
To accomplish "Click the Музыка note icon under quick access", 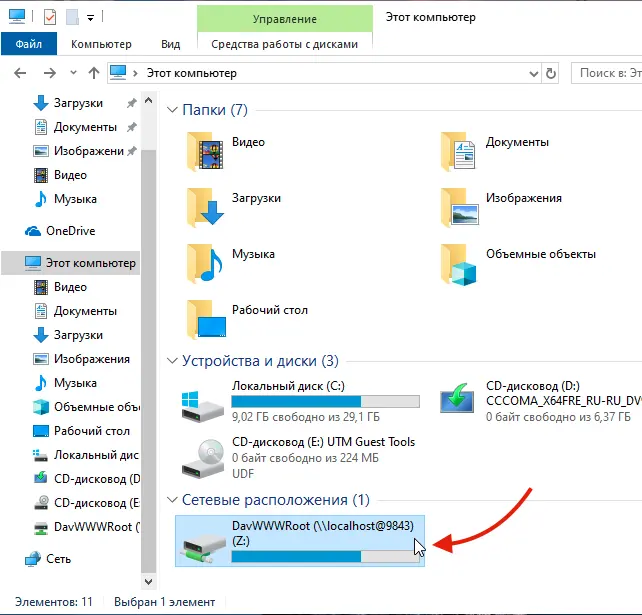I will [x=41, y=199].
